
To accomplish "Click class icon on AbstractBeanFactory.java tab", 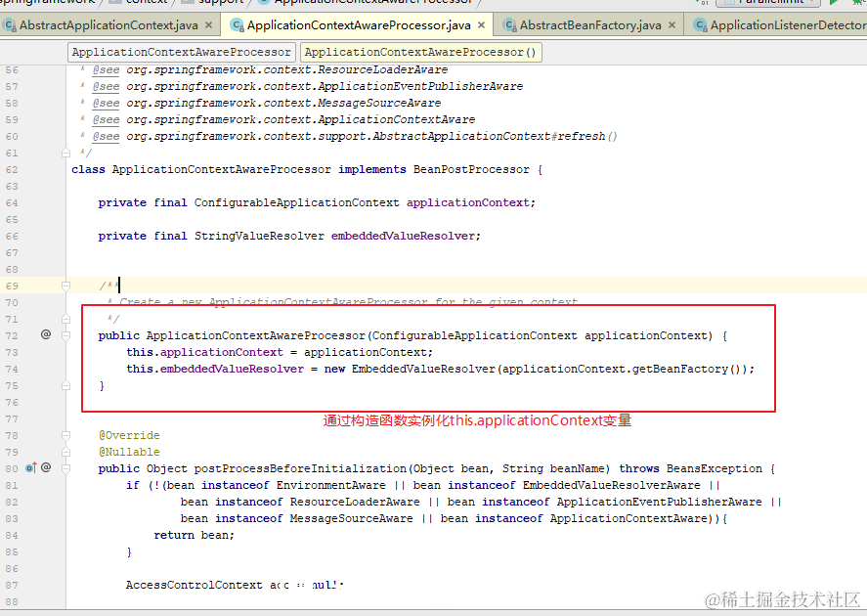I will (510, 24).
